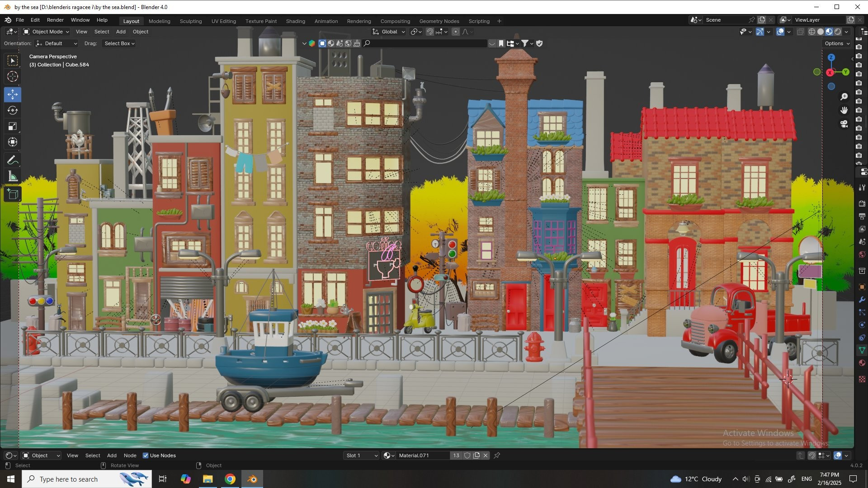Open the Particles properties tab
Screen dimensions: 868x488
pos(862,312)
